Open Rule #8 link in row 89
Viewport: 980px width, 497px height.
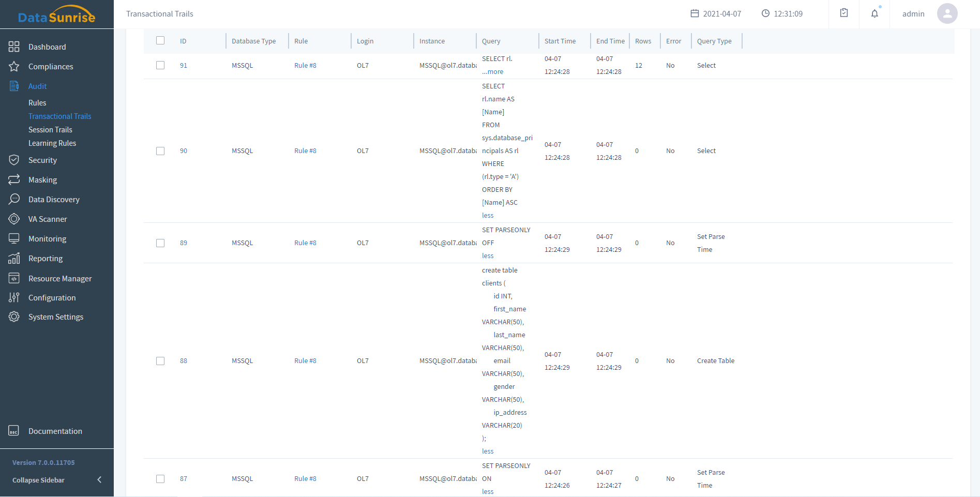pyautogui.click(x=305, y=243)
